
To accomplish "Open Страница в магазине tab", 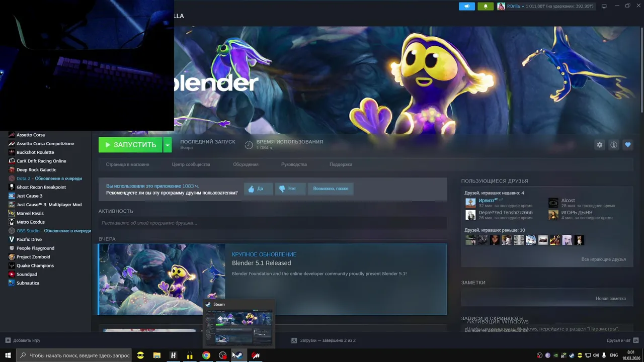I will click(x=127, y=164).
